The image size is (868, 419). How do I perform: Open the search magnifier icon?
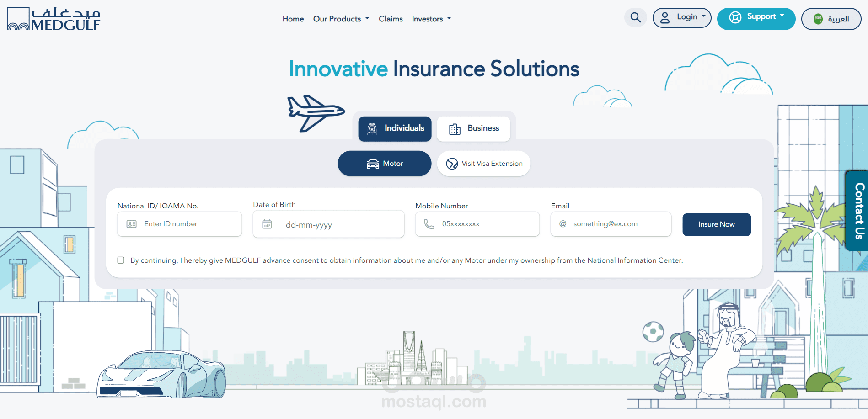tap(635, 17)
